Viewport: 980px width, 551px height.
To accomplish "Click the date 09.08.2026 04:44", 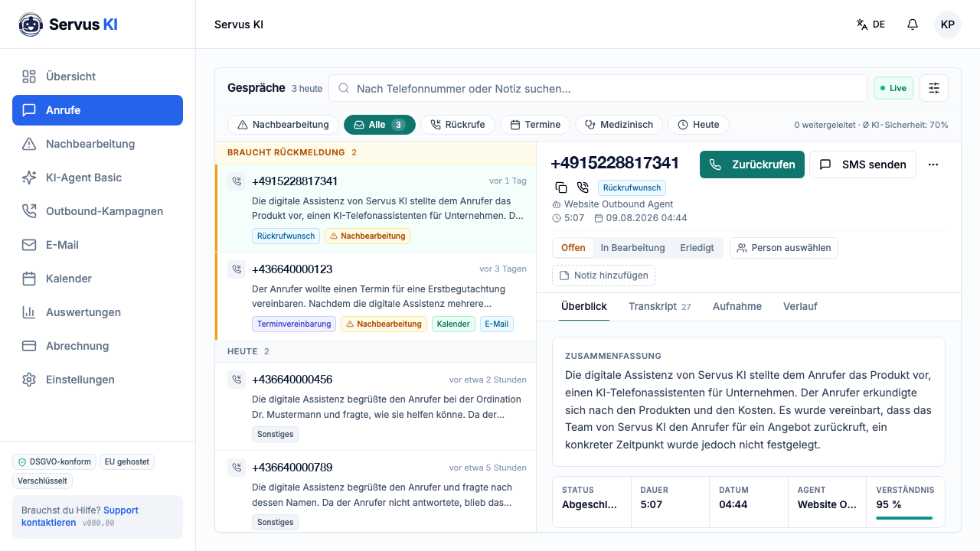I will click(647, 218).
